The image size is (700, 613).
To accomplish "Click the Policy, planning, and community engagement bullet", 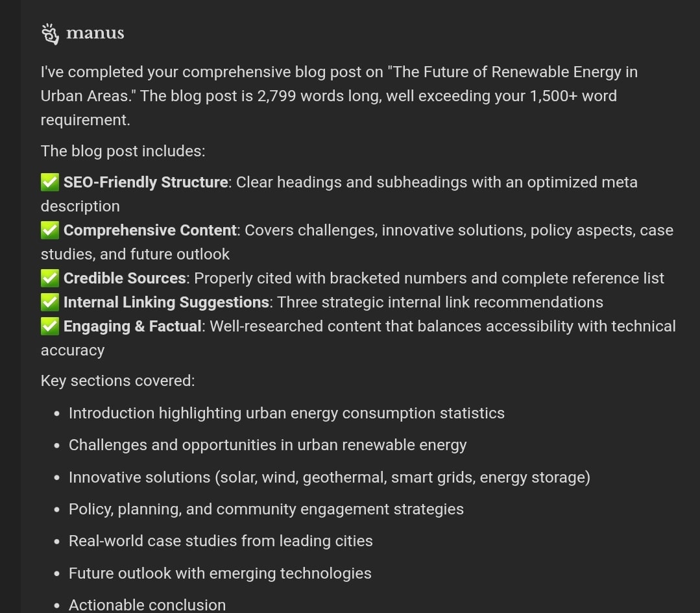I will click(266, 509).
